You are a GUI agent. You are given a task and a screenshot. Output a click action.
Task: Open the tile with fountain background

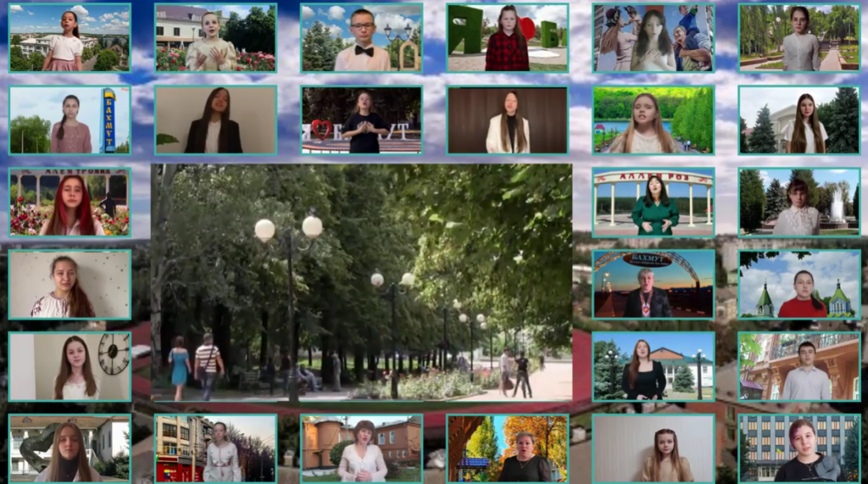click(x=799, y=202)
